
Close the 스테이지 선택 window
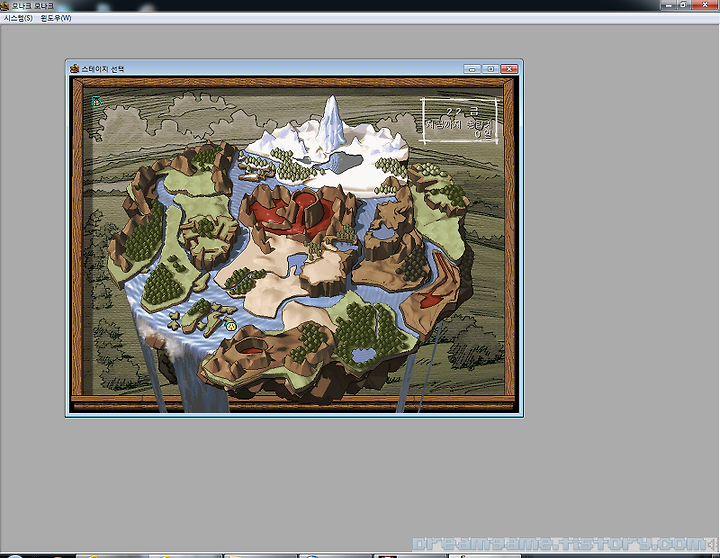[509, 69]
